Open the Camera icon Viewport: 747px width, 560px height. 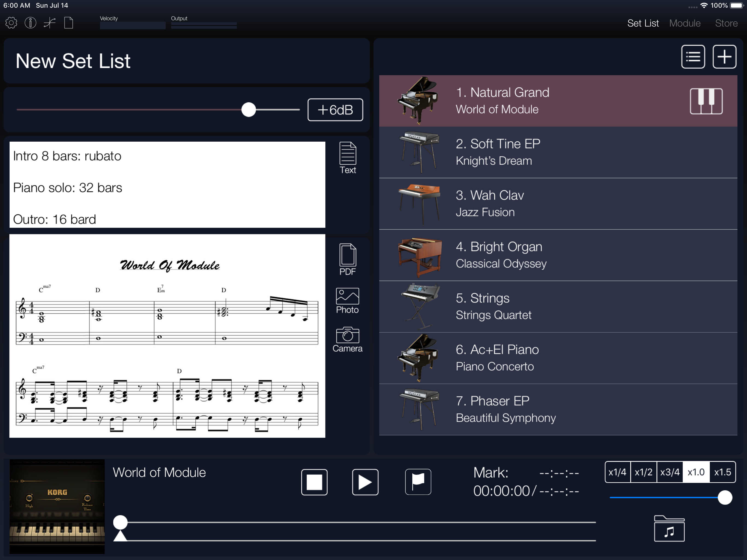coord(348,339)
